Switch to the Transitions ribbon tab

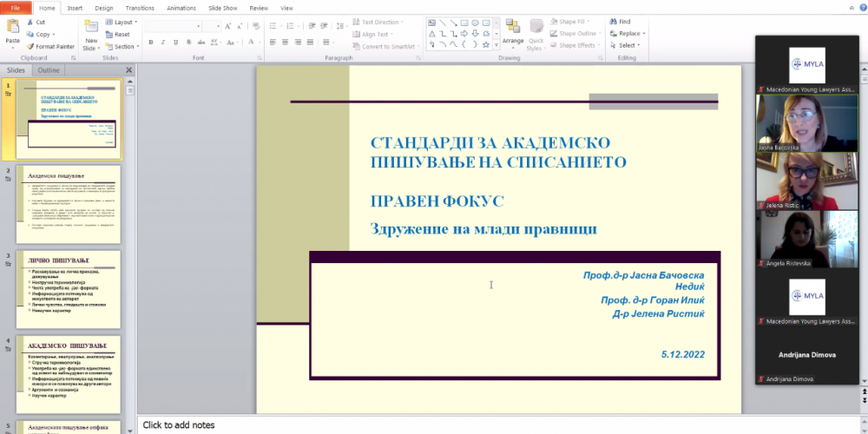[140, 7]
